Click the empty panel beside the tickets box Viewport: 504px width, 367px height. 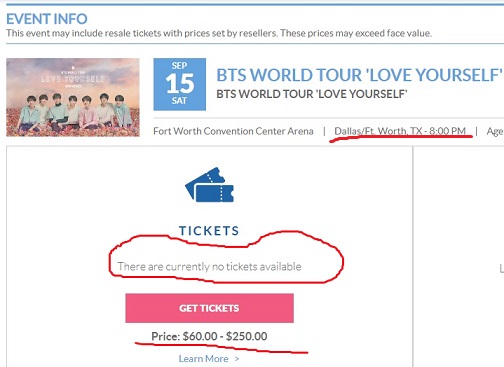click(459, 257)
